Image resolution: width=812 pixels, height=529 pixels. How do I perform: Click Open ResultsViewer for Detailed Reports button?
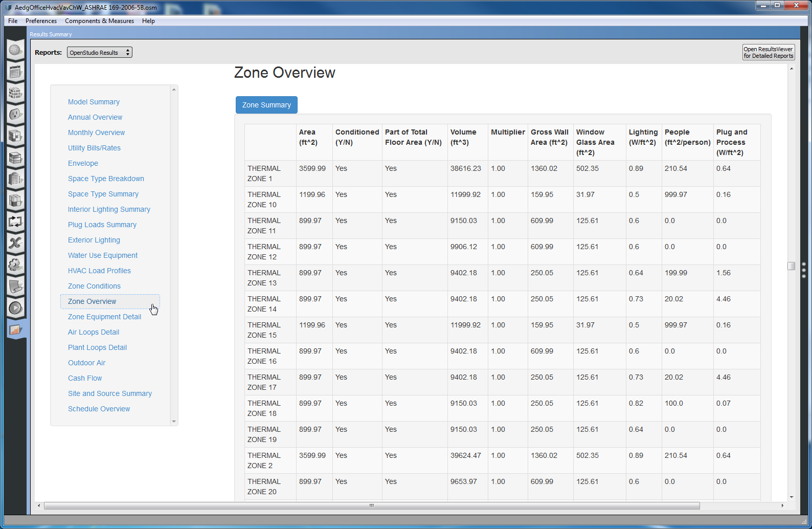768,53
